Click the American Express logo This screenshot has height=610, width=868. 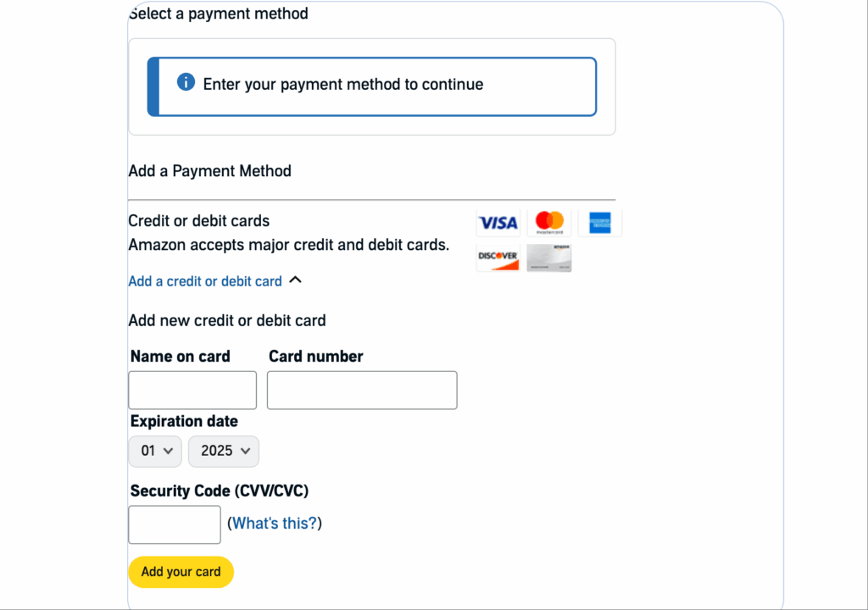click(600, 223)
